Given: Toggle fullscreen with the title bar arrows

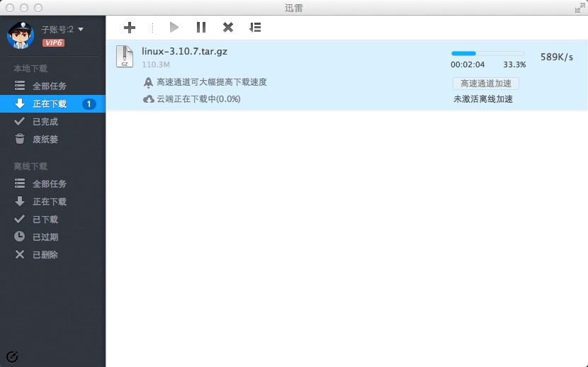Looking at the screenshot, I should tap(579, 8).
